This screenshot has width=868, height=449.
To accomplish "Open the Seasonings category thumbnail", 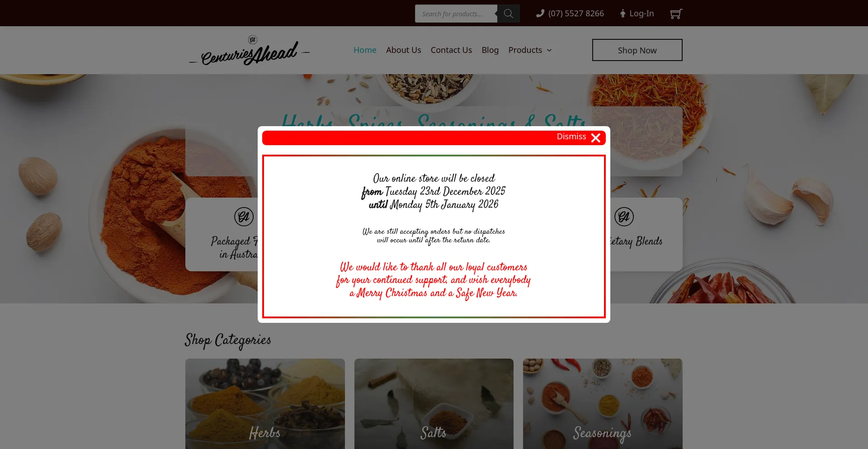I will 603,404.
